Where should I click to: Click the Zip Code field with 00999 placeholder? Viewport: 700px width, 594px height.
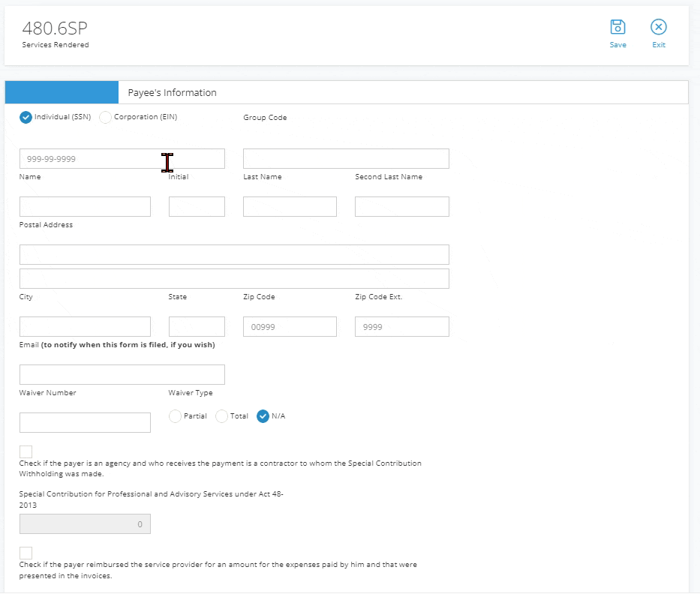point(290,327)
